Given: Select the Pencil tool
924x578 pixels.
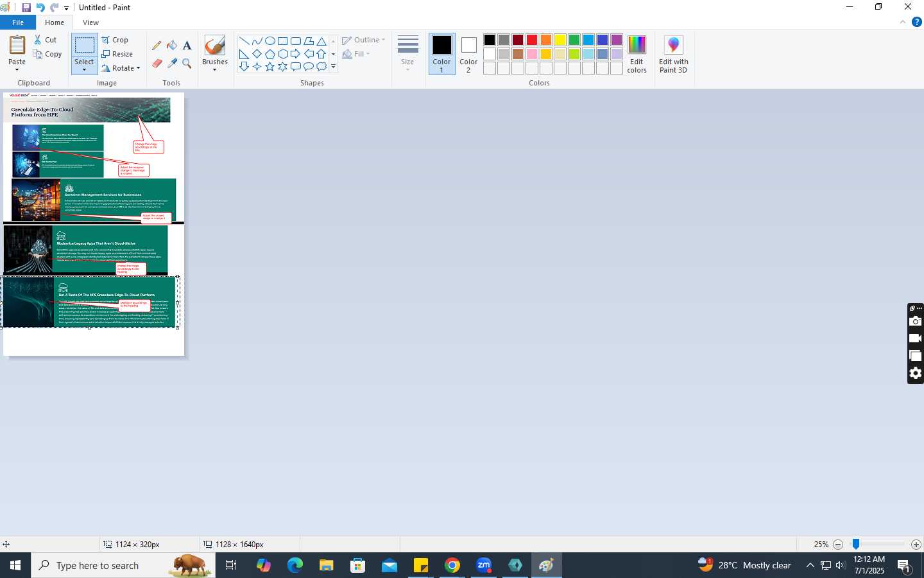Looking at the screenshot, I should click(x=157, y=46).
